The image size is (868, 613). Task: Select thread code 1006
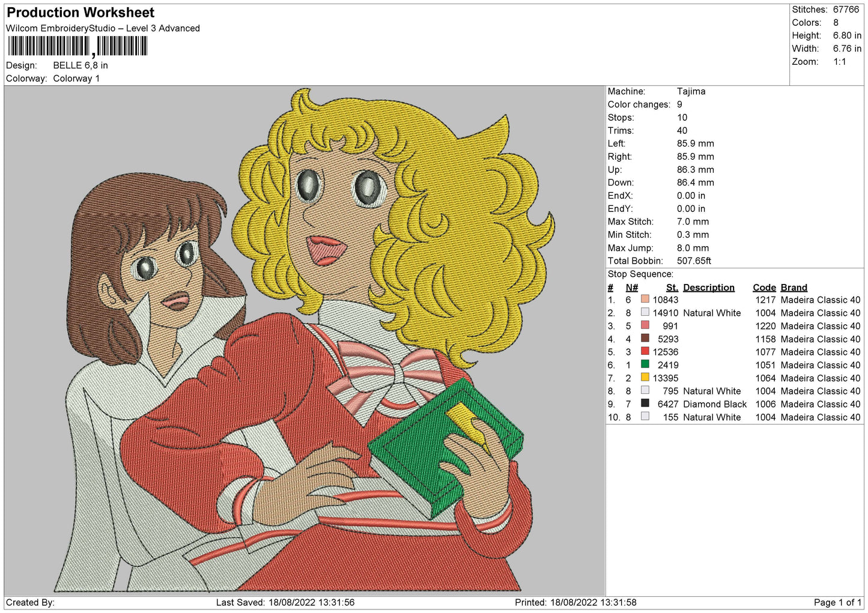pyautogui.click(x=765, y=404)
